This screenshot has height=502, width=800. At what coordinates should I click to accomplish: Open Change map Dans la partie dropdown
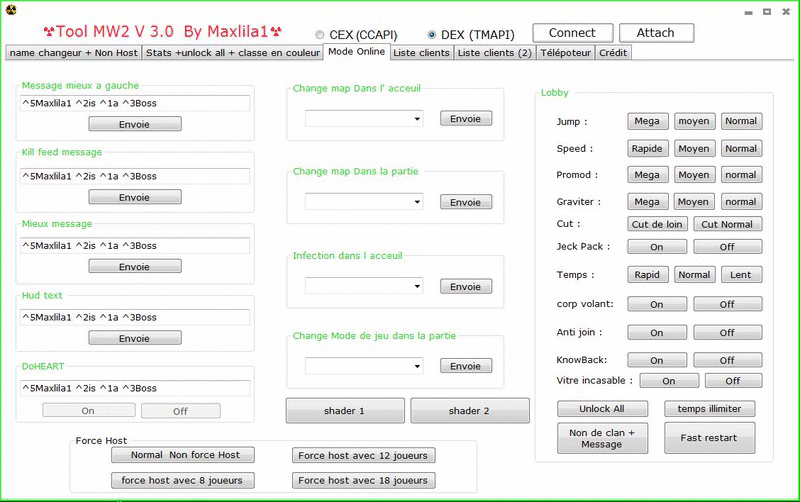(x=364, y=202)
